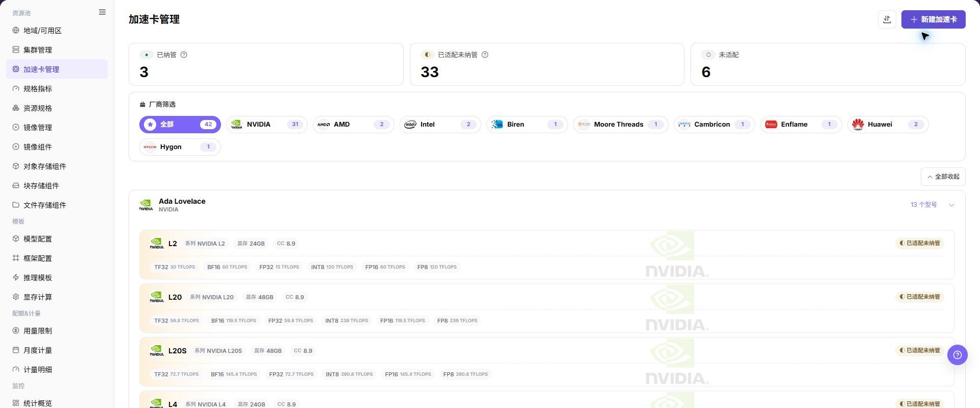Image resolution: width=980 pixels, height=408 pixels.
Task: Open the L2 accelerator card row
Action: click(x=547, y=255)
